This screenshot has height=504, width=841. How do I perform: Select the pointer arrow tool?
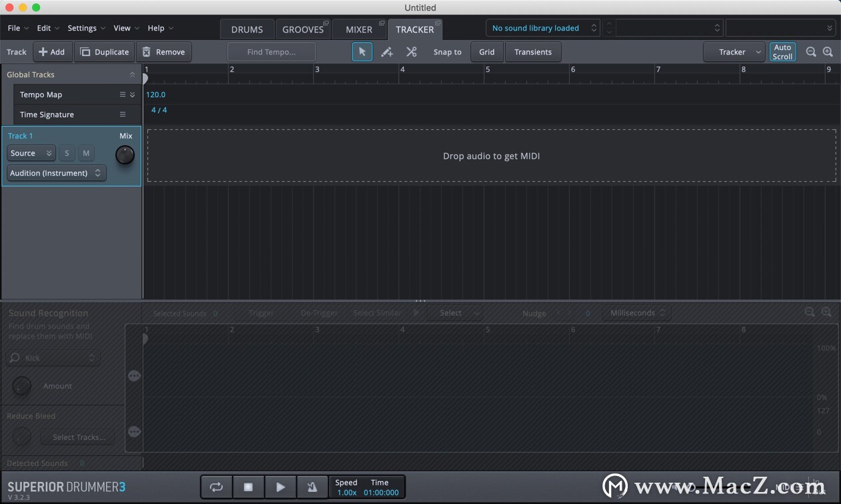tap(362, 52)
